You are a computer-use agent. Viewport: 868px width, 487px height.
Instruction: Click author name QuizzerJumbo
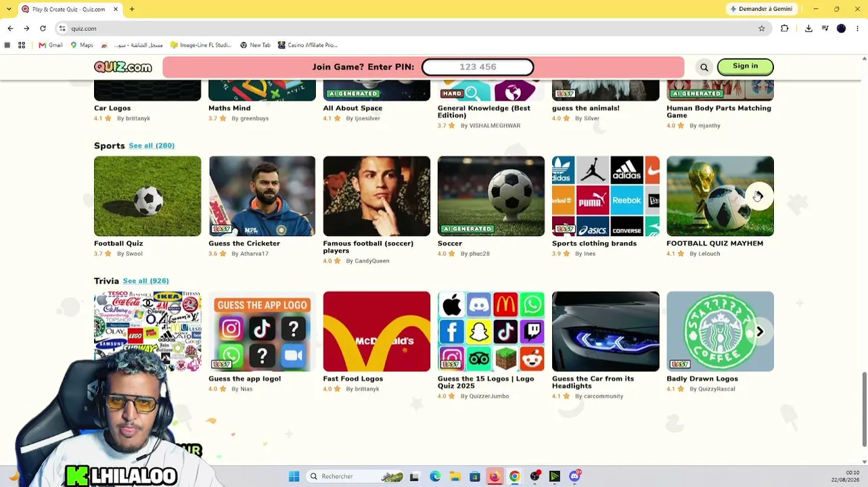pyautogui.click(x=488, y=396)
